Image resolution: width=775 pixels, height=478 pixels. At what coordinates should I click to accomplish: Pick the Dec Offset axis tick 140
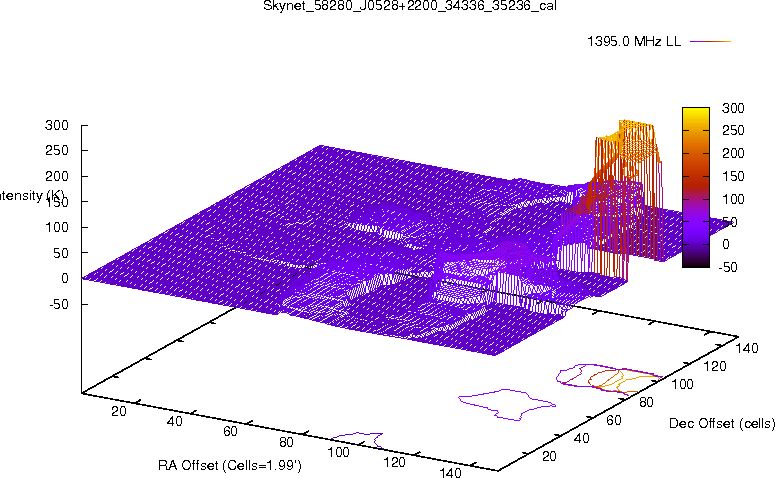[x=746, y=348]
